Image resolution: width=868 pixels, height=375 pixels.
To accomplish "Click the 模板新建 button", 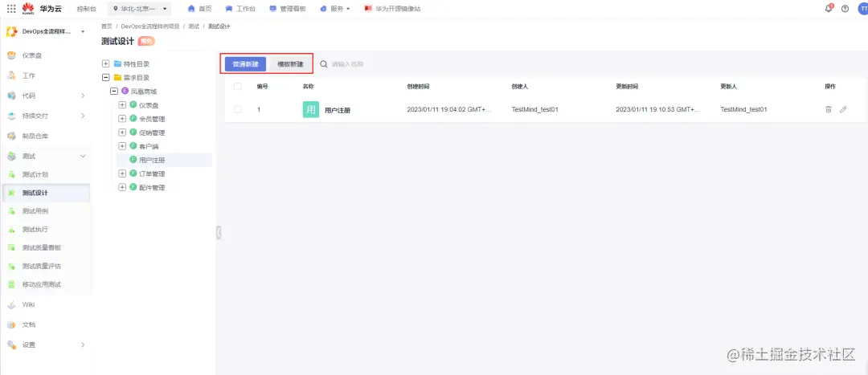I will tap(290, 64).
